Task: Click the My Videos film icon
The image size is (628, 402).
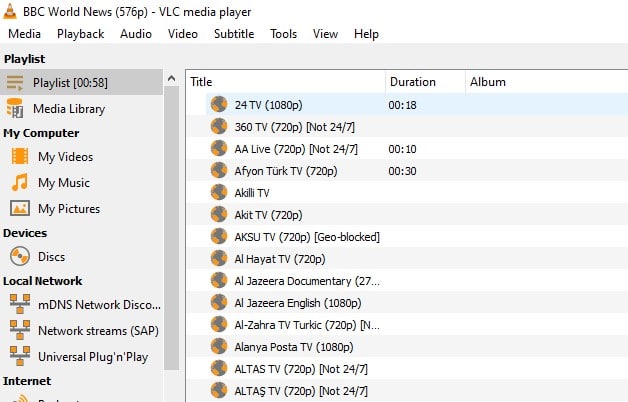Action: [20, 156]
